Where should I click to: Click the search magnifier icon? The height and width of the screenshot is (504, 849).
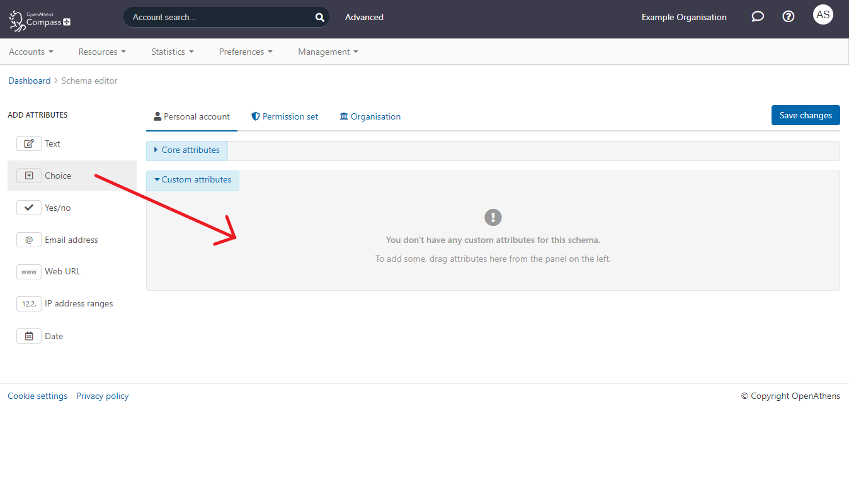[319, 18]
